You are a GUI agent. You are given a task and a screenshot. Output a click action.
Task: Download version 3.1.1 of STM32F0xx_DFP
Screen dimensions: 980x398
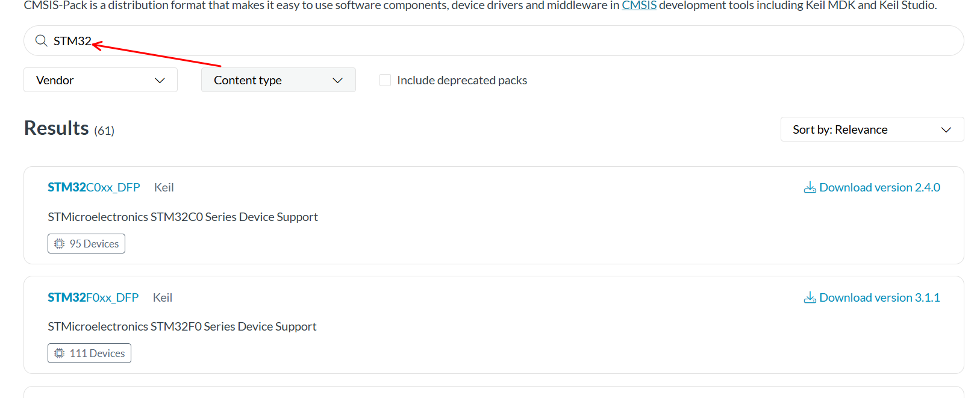(x=872, y=297)
